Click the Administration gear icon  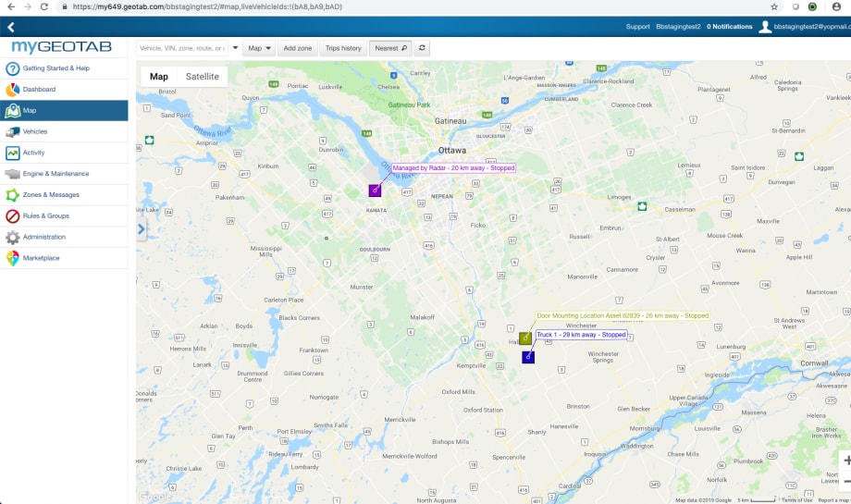tap(12, 237)
